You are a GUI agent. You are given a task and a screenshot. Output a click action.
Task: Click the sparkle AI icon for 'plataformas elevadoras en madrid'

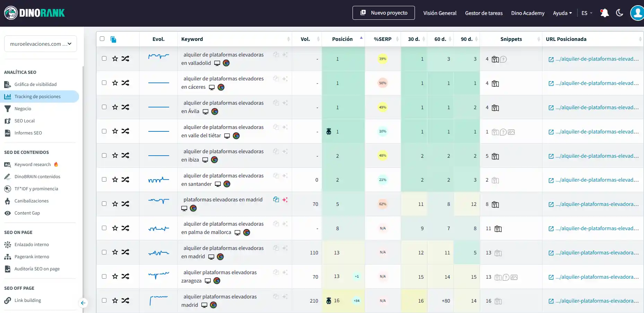click(285, 200)
